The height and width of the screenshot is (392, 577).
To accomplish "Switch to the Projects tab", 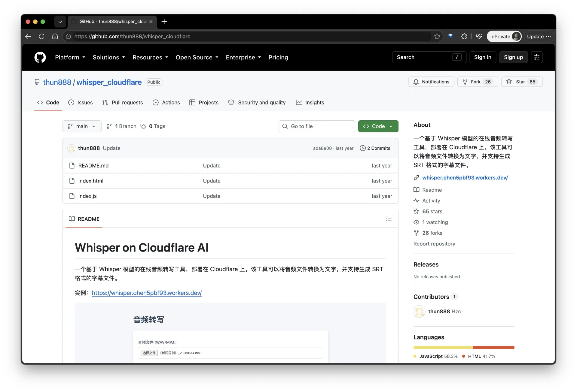I will click(x=204, y=102).
